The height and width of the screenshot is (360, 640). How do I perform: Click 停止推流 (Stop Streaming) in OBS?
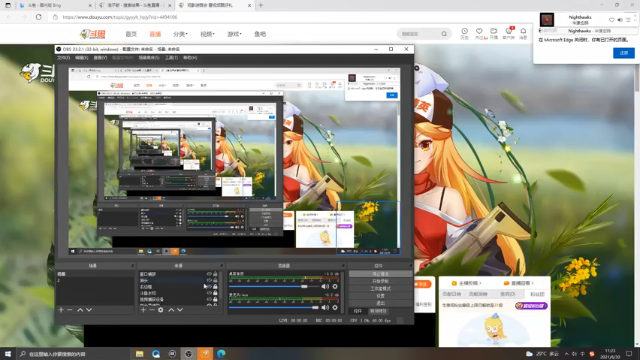(380, 274)
